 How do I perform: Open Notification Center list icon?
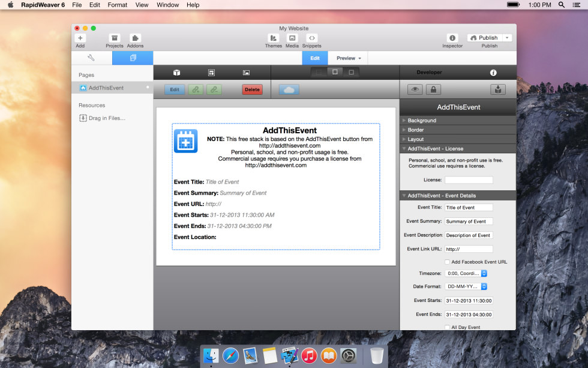point(577,5)
